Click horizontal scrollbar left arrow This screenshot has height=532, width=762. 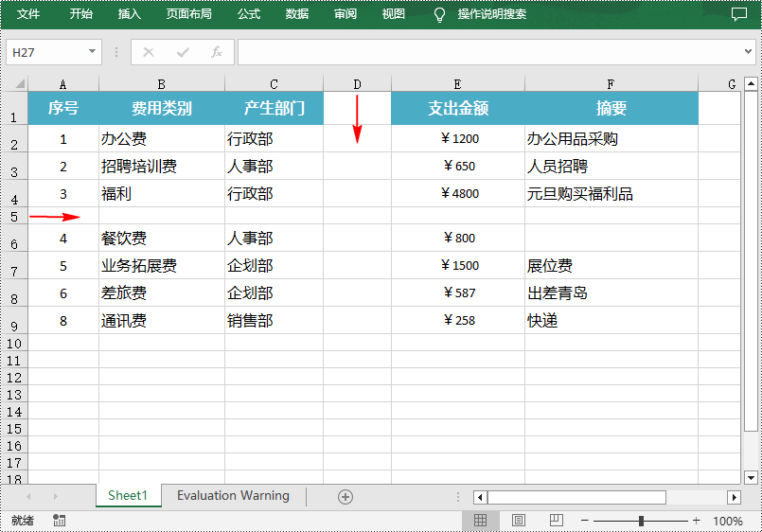point(480,497)
